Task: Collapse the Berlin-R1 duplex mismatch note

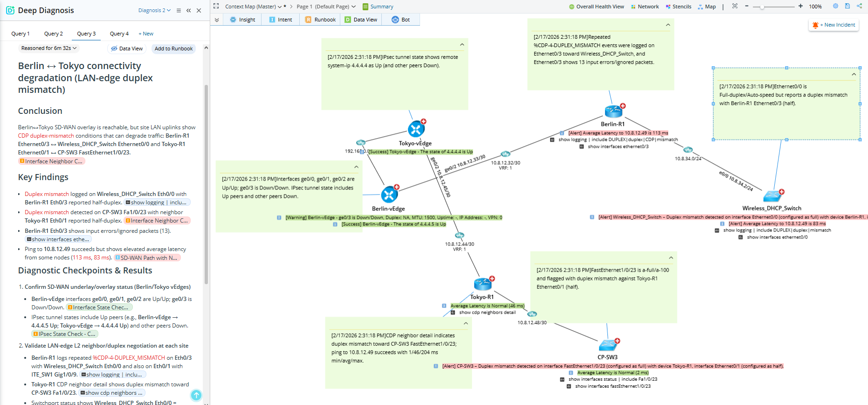Action: (668, 25)
